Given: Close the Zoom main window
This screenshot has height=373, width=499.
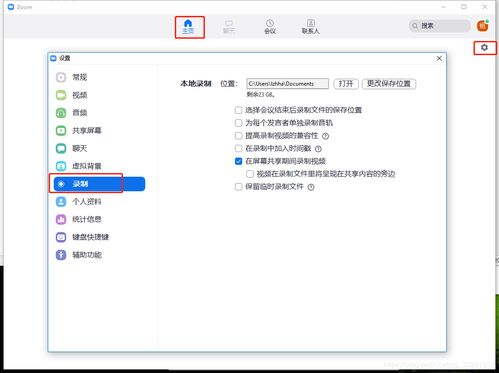Looking at the screenshot, I should pos(485,7).
